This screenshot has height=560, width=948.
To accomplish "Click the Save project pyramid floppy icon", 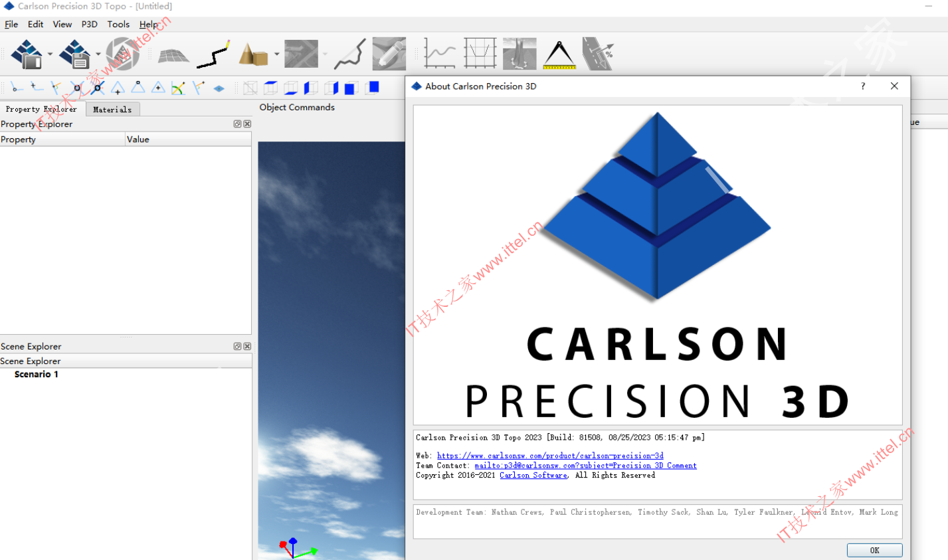I will coord(75,54).
